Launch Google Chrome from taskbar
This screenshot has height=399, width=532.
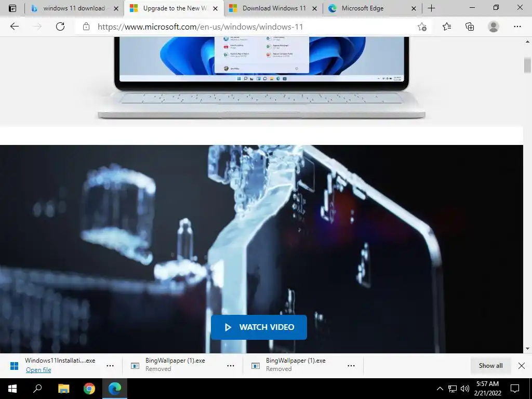(x=89, y=389)
